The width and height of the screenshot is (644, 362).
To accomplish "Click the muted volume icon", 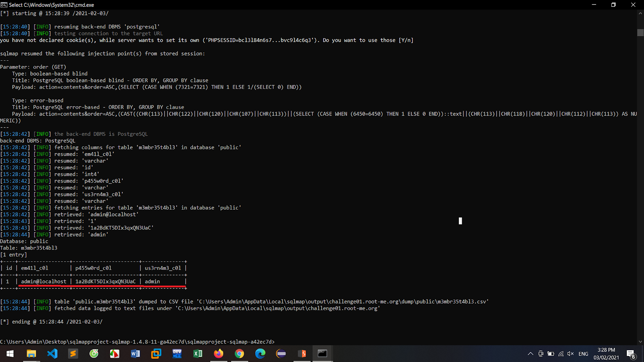I will click(570, 354).
